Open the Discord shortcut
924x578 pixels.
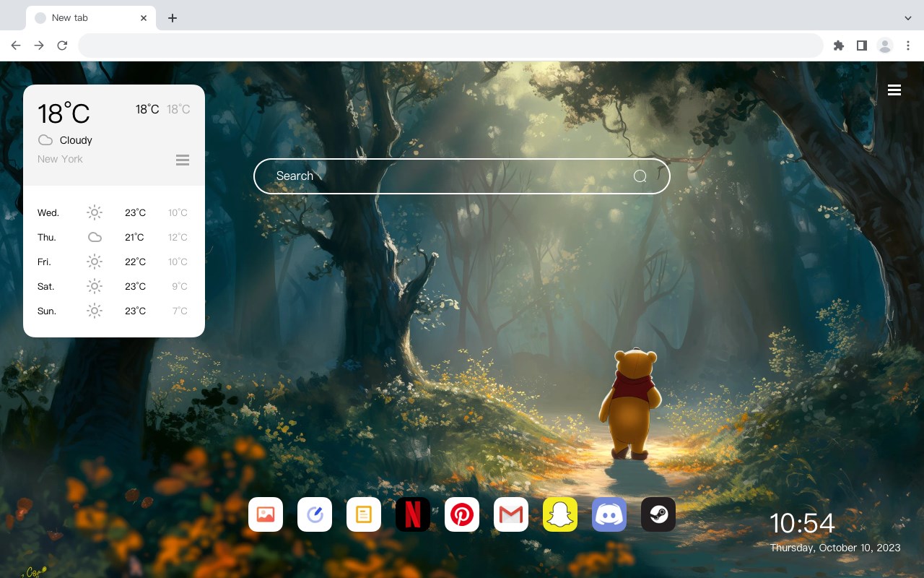(x=609, y=514)
